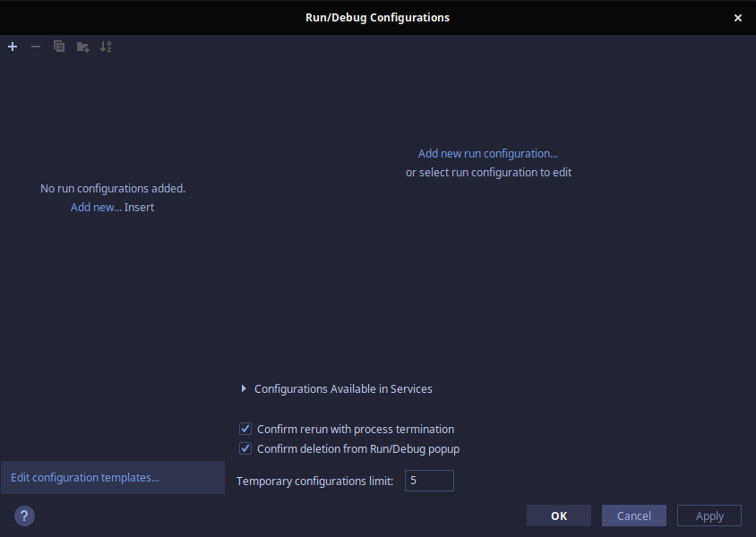Click the 'No run configurations added.' text
The image size is (756, 537).
pyautogui.click(x=113, y=188)
